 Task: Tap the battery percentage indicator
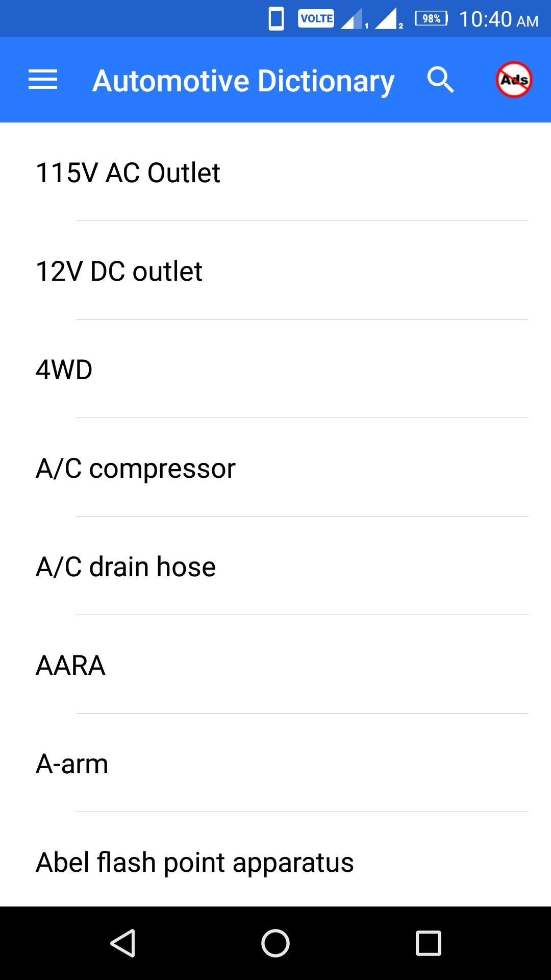(x=432, y=19)
